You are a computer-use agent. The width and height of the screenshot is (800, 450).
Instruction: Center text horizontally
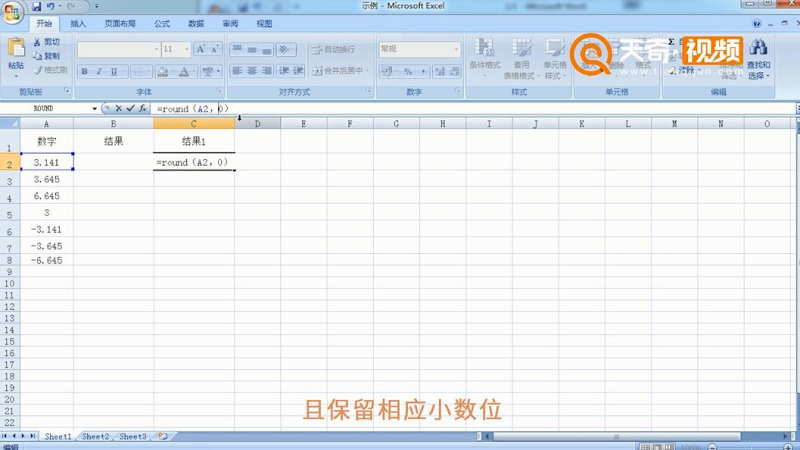click(252, 71)
